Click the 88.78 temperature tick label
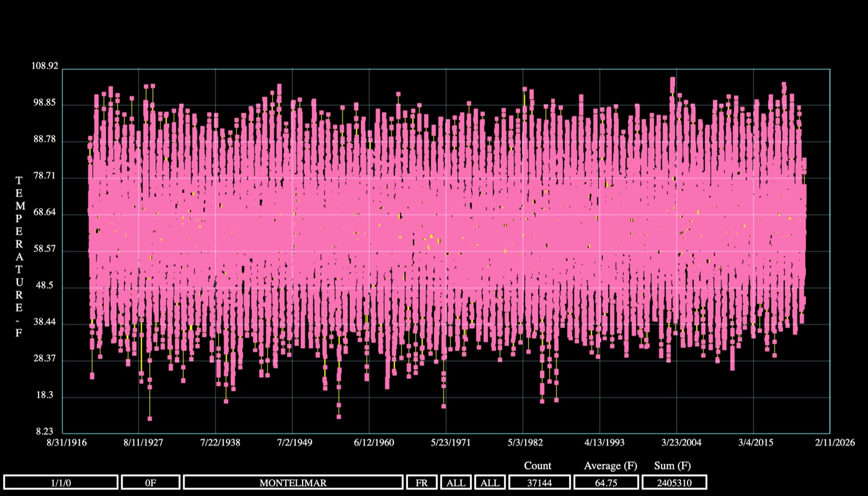868x496 pixels. coord(44,139)
